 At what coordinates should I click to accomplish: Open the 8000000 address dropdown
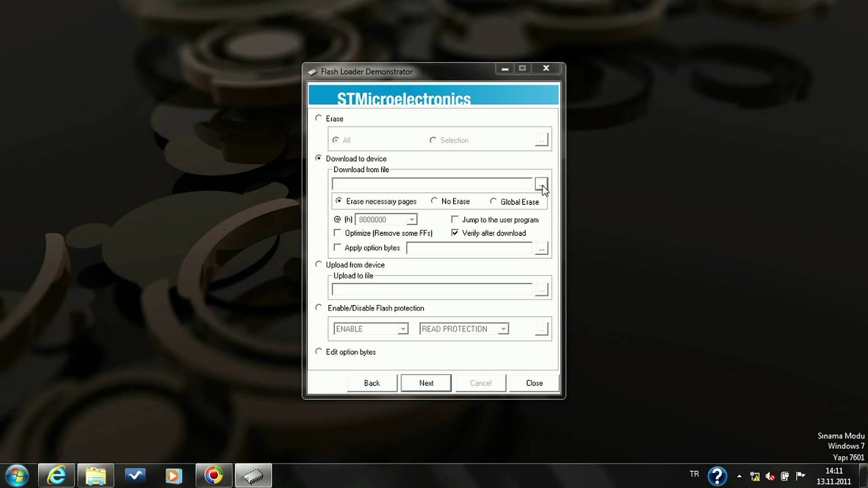(411, 220)
